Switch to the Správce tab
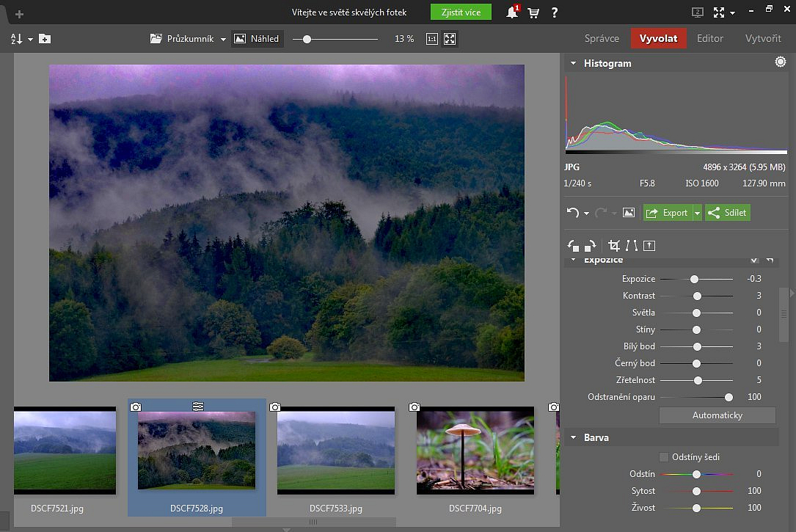796x532 pixels. click(602, 38)
